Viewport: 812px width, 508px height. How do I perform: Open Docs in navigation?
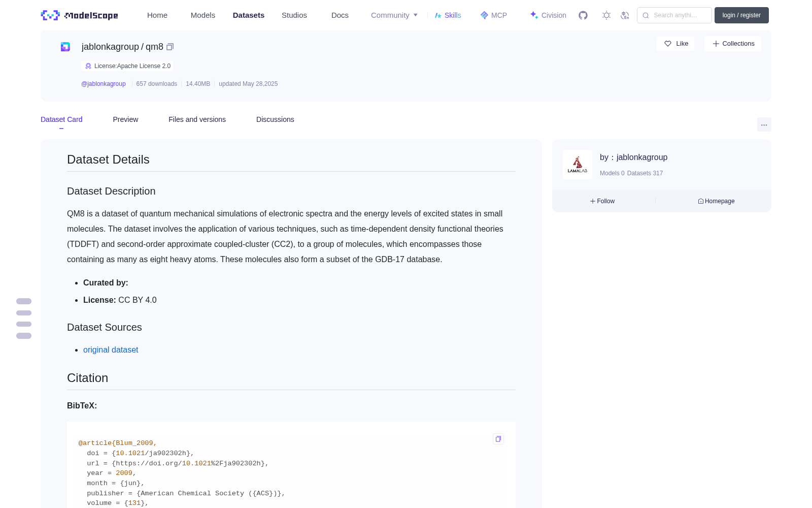tap(340, 15)
